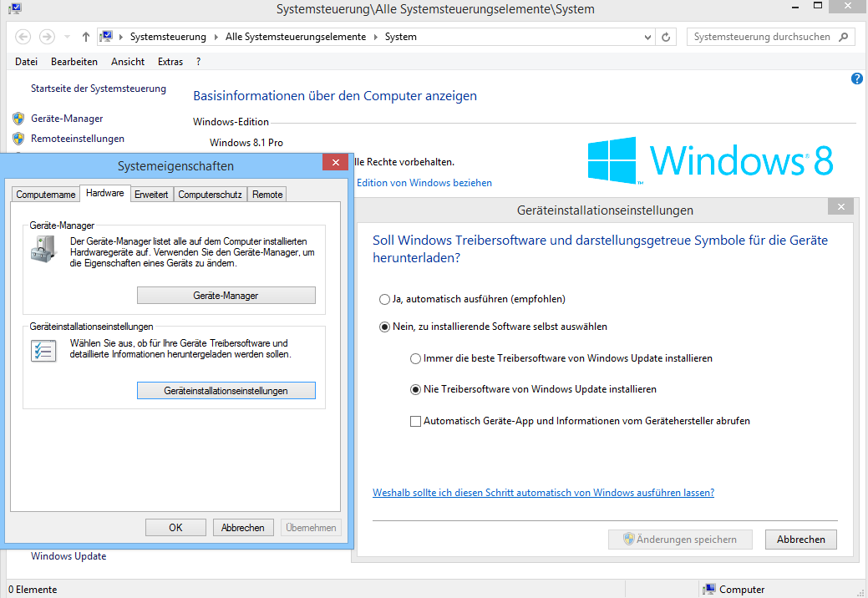Click the window's system icon in title bar
This screenshot has height=598, width=868.
click(x=15, y=8)
